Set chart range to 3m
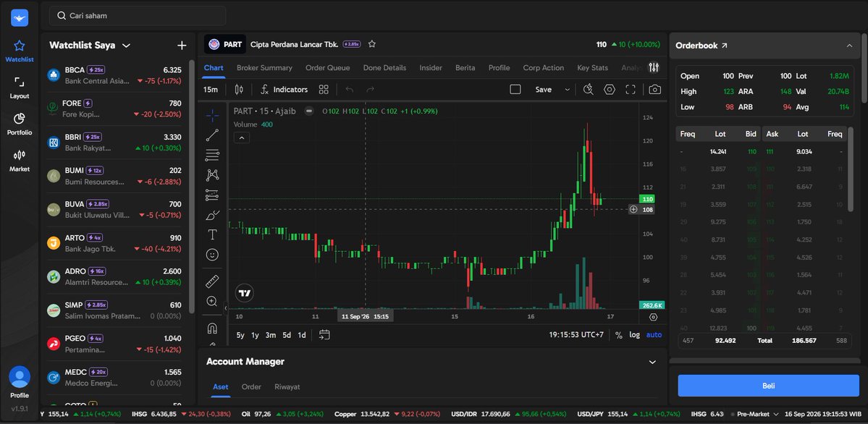This screenshot has width=868, height=424. tap(270, 335)
